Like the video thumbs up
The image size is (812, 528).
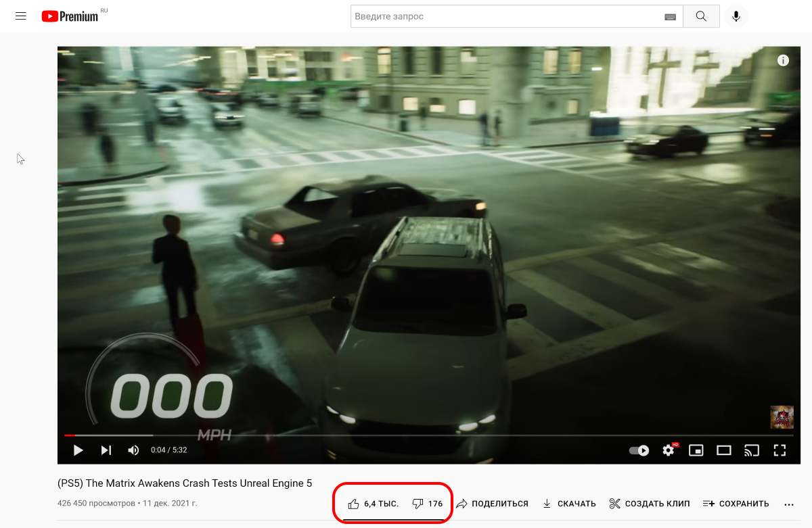373,504
